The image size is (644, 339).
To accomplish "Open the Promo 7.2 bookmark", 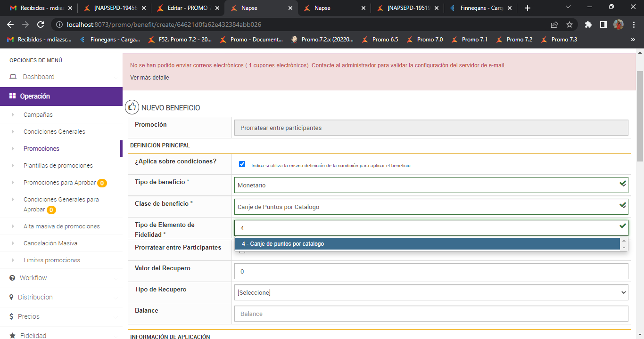I will 519,40.
